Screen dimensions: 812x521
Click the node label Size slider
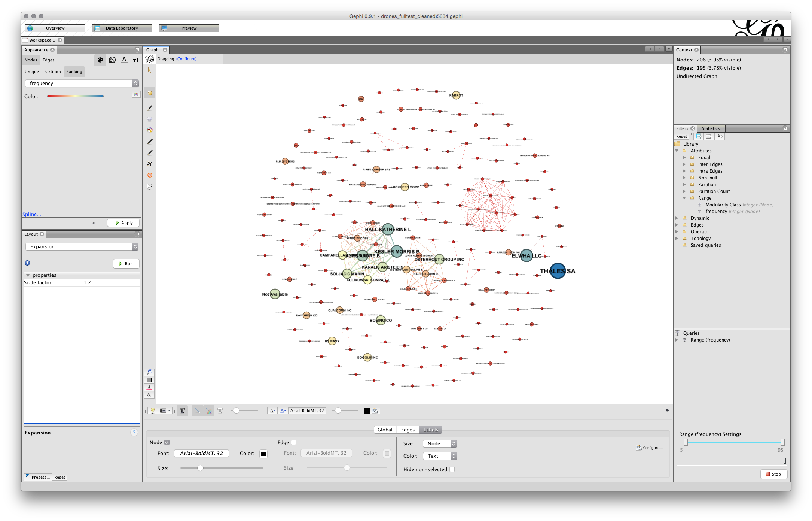click(221, 468)
